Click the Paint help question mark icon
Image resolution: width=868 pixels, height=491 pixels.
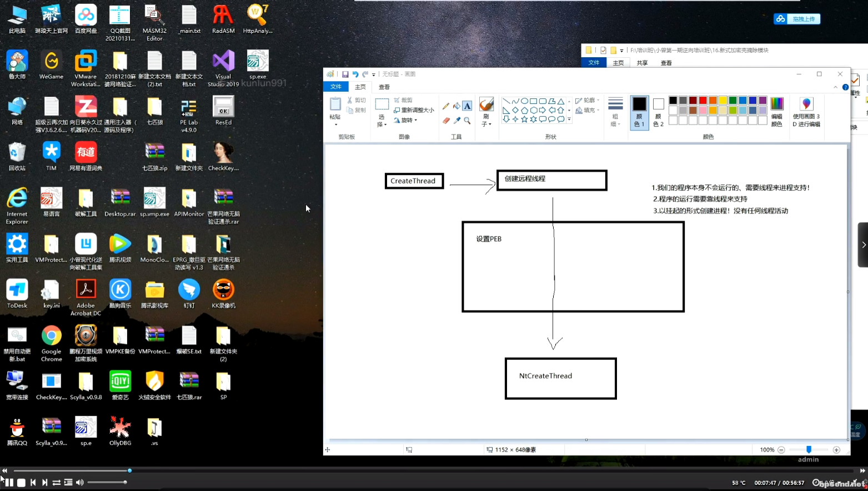coord(845,87)
